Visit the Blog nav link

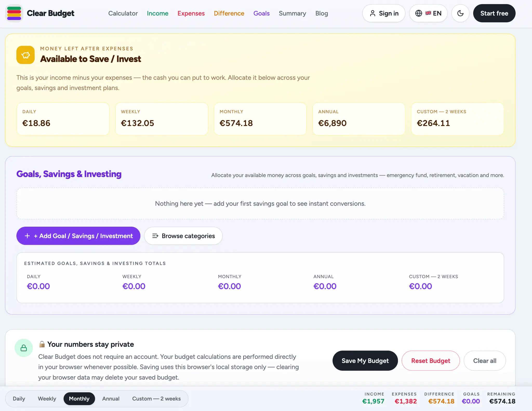tap(322, 13)
